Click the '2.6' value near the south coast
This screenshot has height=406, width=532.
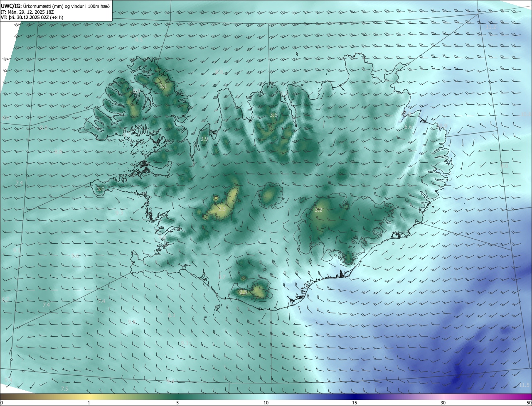243,293
